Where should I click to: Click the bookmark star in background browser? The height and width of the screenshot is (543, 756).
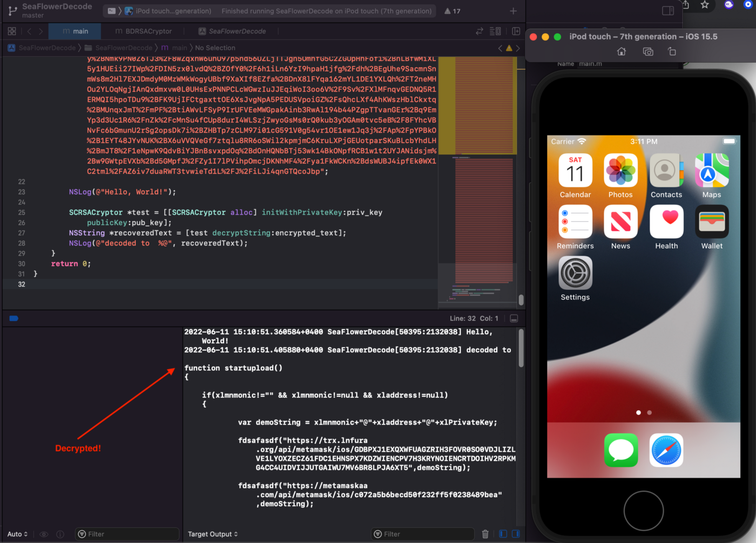click(x=705, y=5)
